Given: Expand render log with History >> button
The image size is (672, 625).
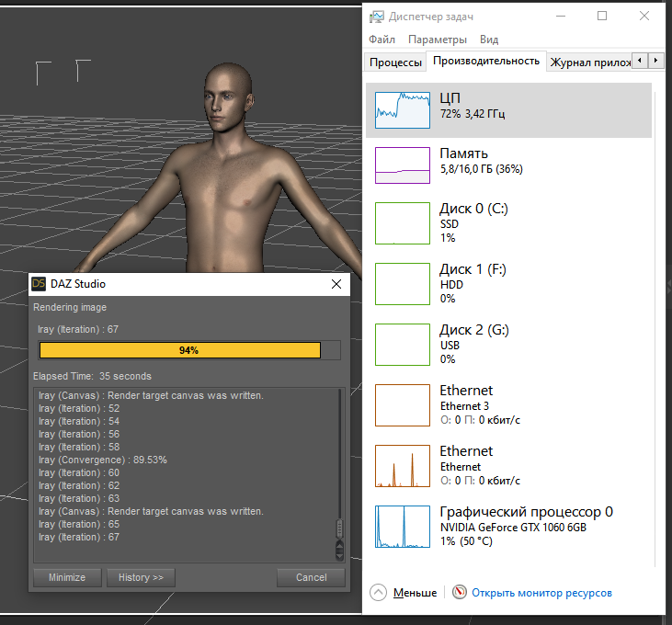Looking at the screenshot, I should [141, 577].
